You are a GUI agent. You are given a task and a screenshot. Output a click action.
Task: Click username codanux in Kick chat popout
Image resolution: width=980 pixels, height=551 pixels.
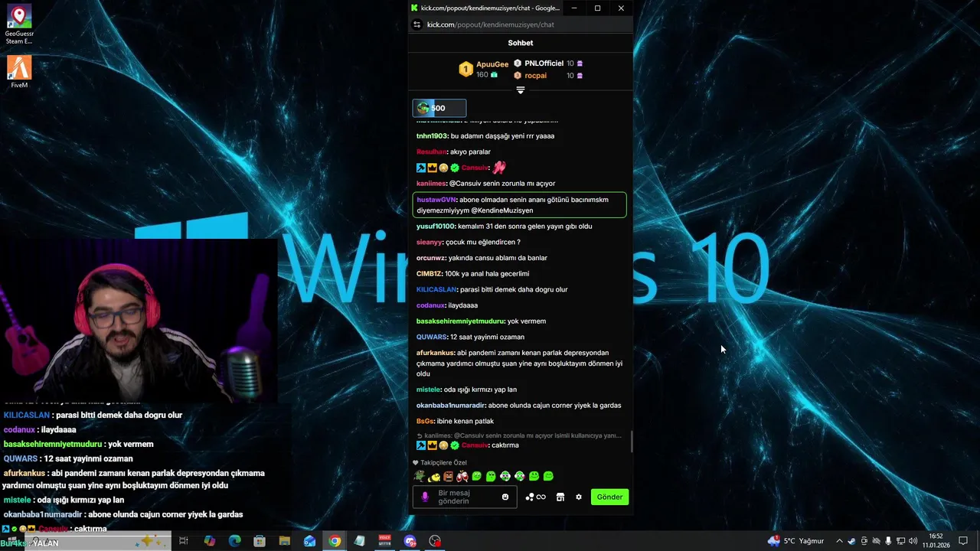pos(431,305)
